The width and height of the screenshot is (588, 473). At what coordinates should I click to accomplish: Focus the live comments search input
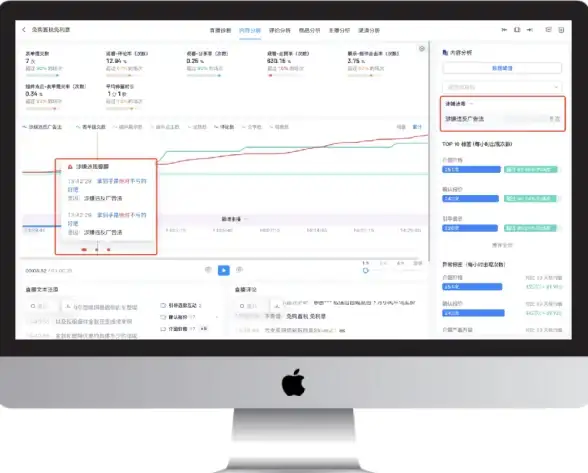[x=252, y=306]
